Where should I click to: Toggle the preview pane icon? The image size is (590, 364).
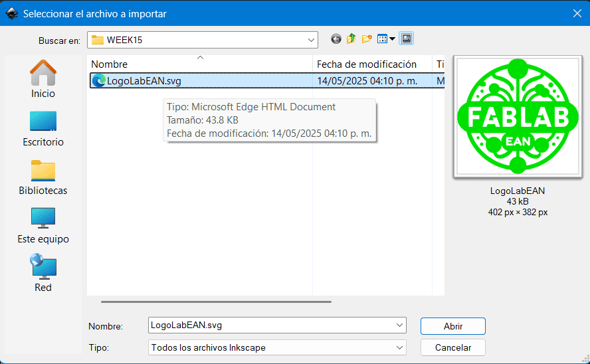[407, 39]
